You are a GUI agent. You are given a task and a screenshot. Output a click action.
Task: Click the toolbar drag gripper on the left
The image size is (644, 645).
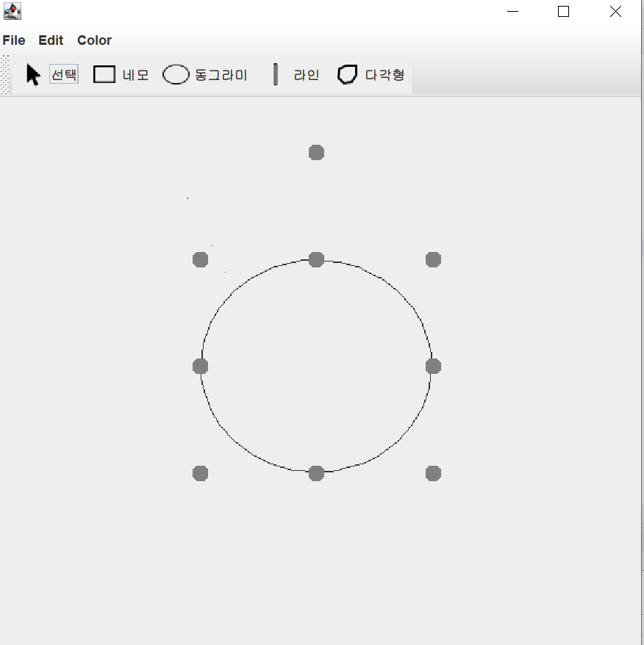tap(4, 73)
